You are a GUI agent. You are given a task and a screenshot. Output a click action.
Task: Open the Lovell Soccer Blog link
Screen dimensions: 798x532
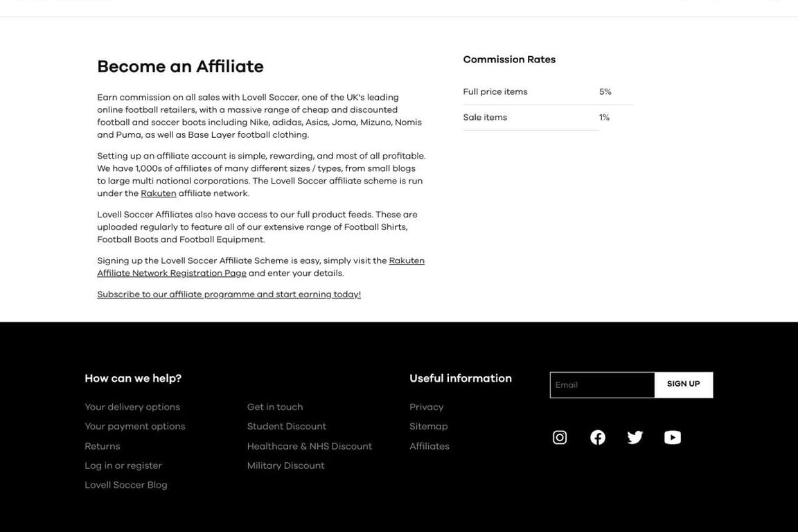point(126,486)
